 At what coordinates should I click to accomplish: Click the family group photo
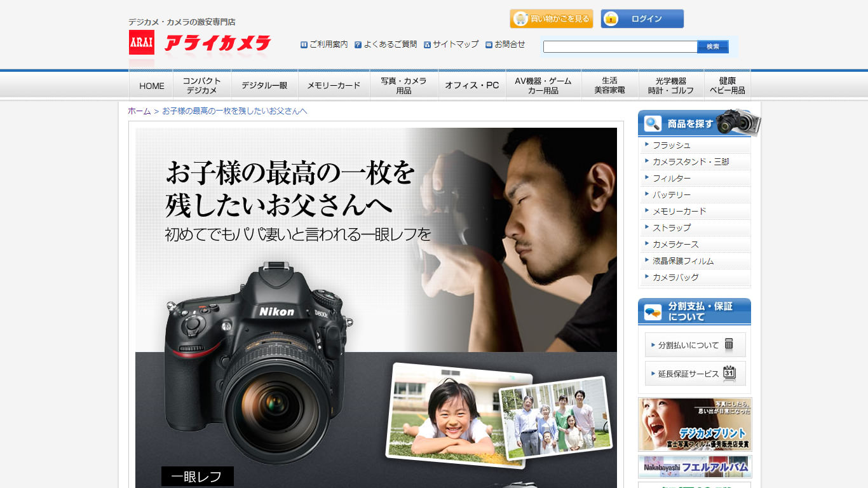coord(554,419)
